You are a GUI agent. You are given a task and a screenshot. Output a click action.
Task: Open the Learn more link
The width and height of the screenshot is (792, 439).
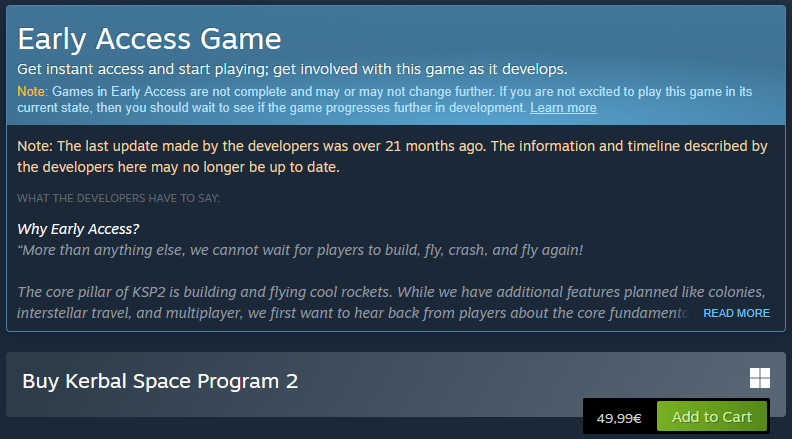coord(563,108)
